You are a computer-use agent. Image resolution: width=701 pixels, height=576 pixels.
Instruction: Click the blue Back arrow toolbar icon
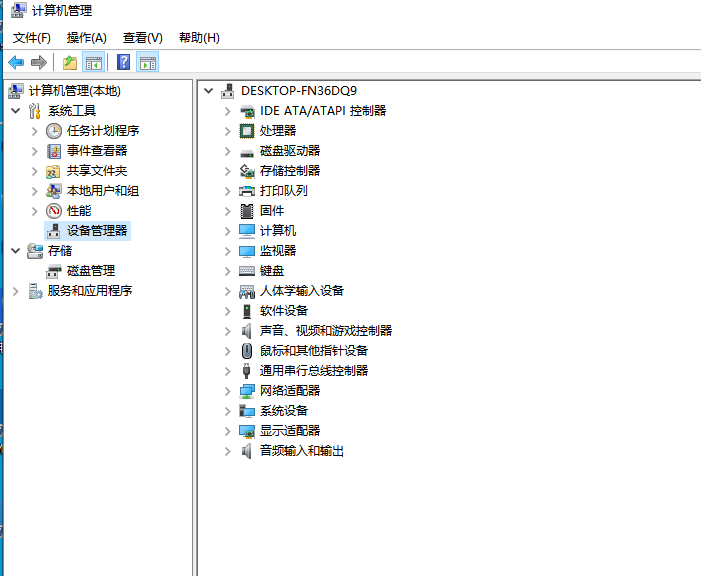16,62
